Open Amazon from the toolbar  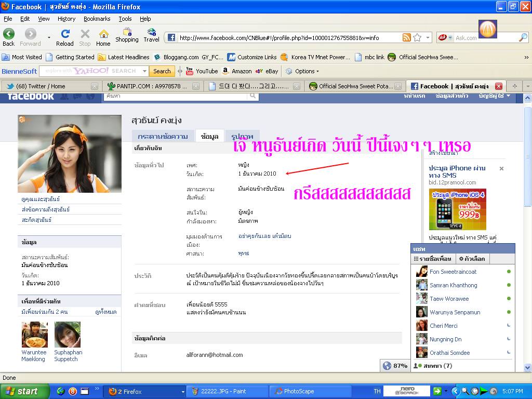237,71
